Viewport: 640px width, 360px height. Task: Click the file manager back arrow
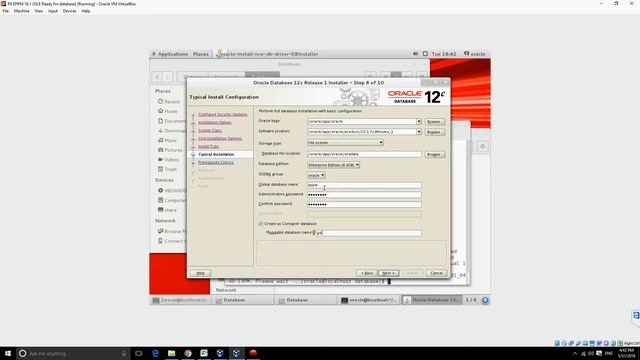158,76
